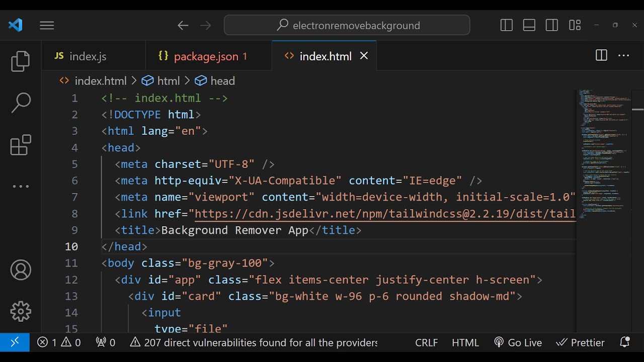Viewport: 644px width, 362px height.
Task: Click the Prettier status bar button
Action: (581, 342)
